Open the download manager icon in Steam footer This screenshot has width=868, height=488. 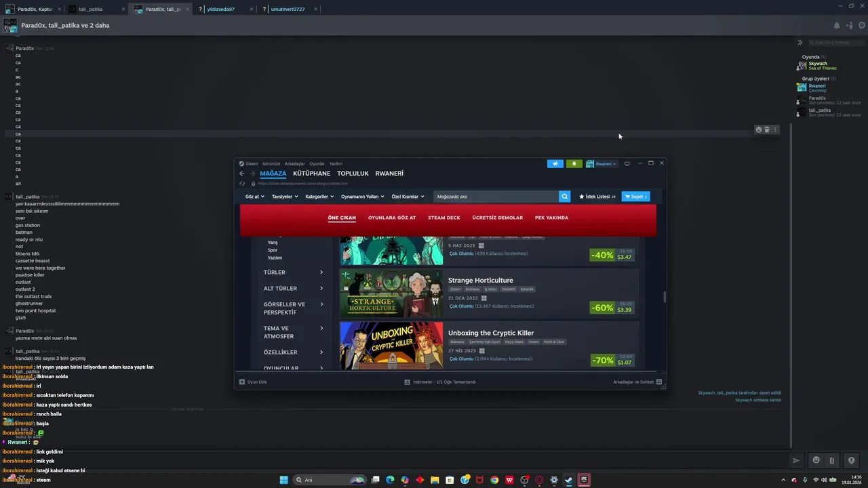[407, 382]
